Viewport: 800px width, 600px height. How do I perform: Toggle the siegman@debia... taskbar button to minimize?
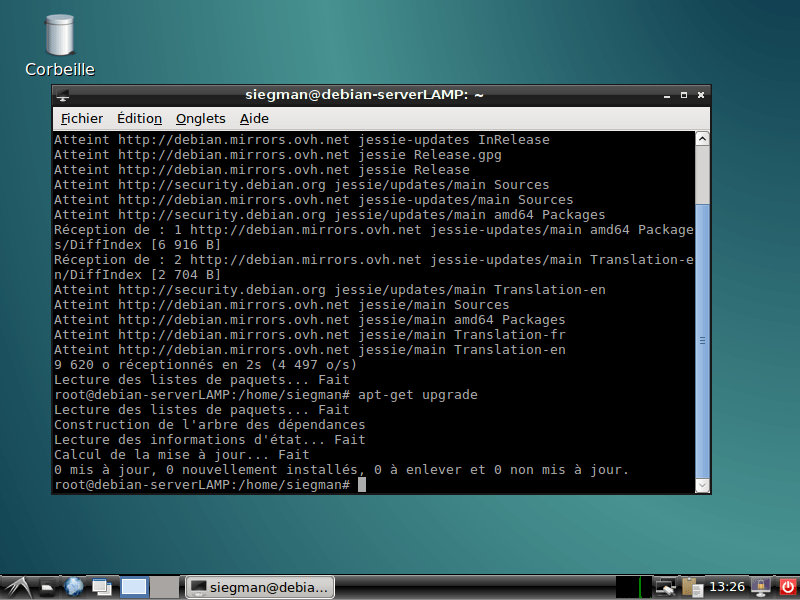click(259, 587)
